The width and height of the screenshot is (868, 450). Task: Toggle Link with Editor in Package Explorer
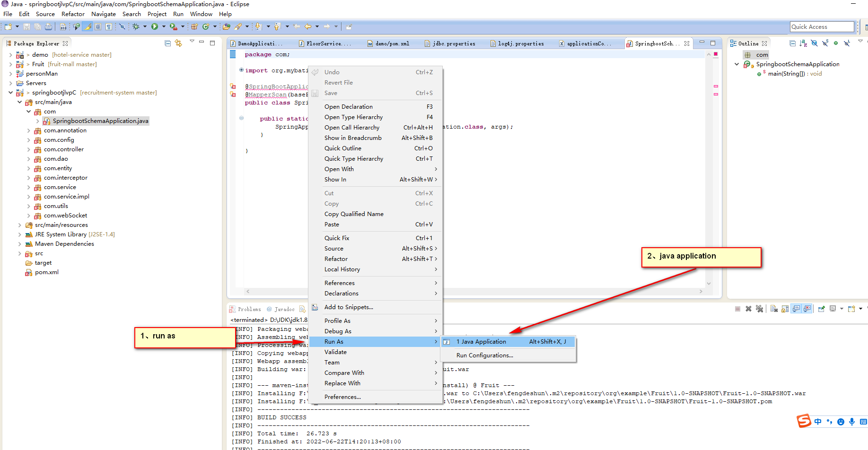pos(178,43)
